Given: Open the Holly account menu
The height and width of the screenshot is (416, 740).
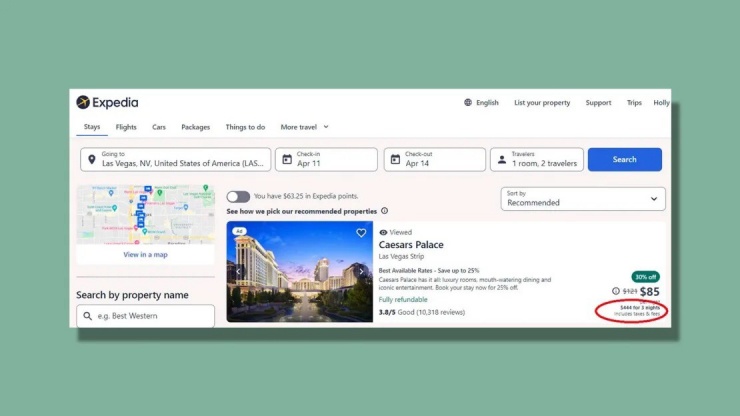Looking at the screenshot, I should [661, 102].
